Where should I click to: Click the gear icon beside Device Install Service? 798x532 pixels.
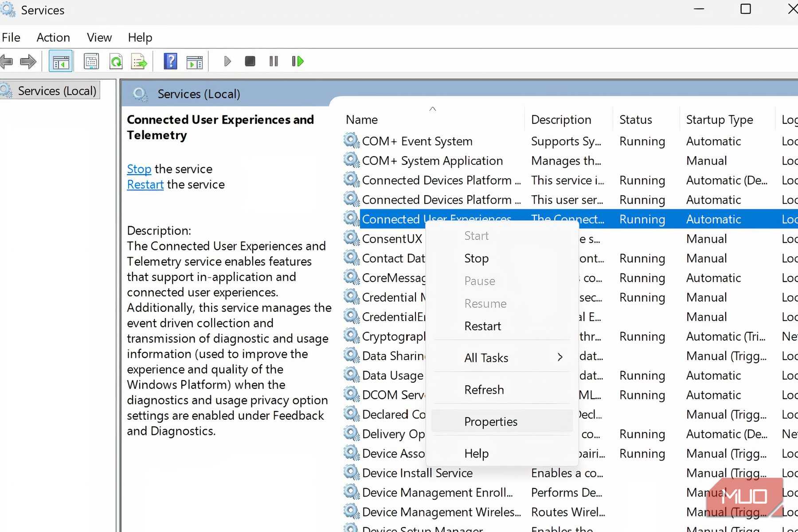(x=351, y=472)
